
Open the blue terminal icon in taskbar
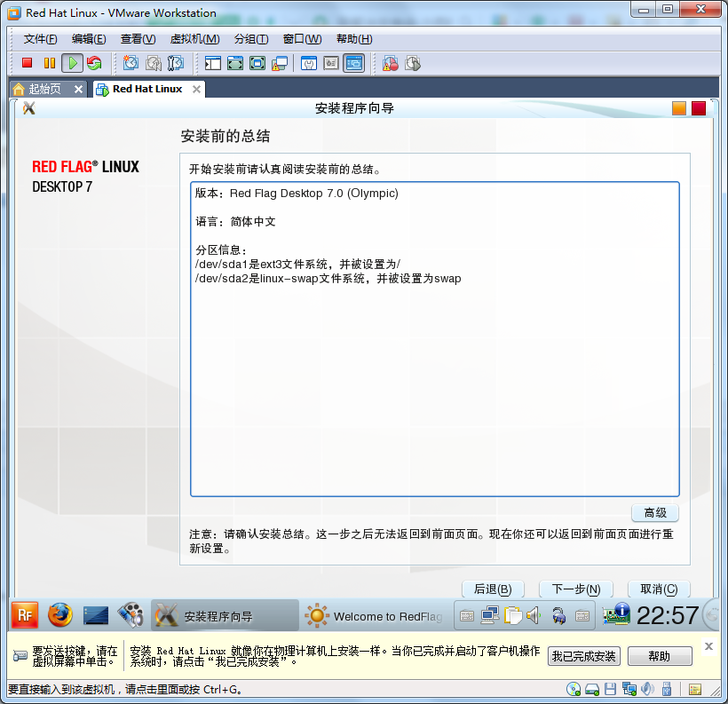tap(96, 616)
